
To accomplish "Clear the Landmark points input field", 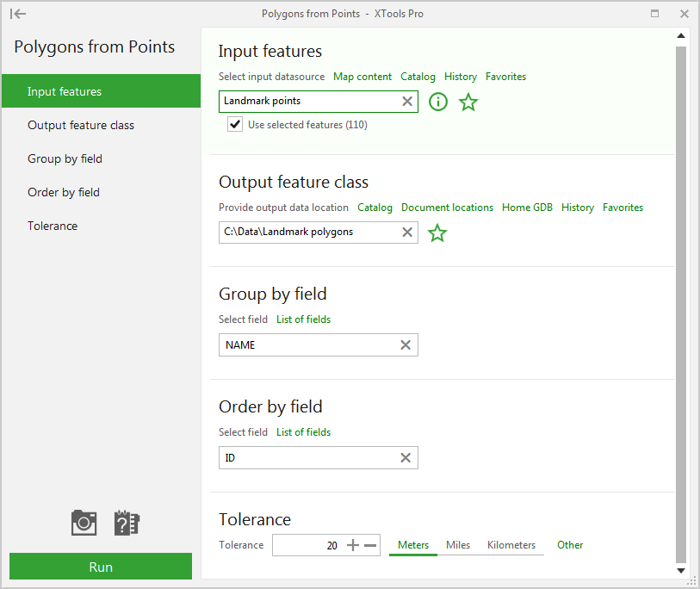I will click(407, 102).
